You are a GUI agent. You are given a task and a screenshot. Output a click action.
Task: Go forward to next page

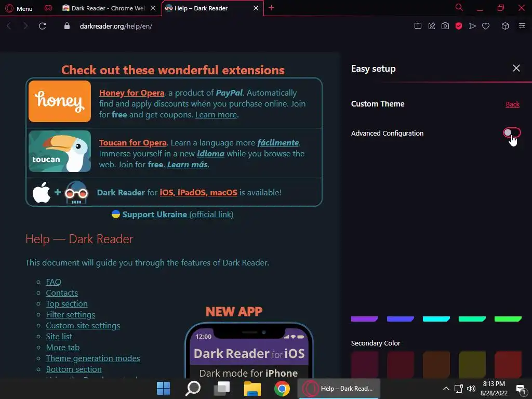pyautogui.click(x=25, y=26)
